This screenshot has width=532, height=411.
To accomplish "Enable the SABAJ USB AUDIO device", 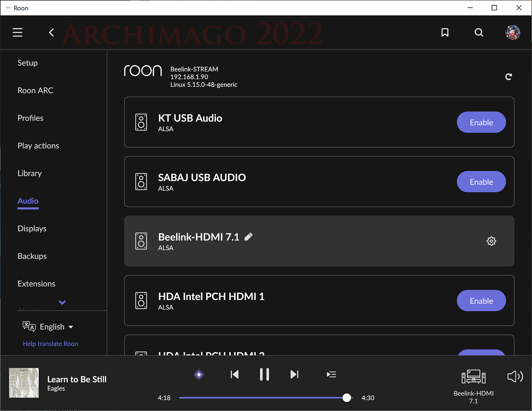I will click(x=481, y=182).
